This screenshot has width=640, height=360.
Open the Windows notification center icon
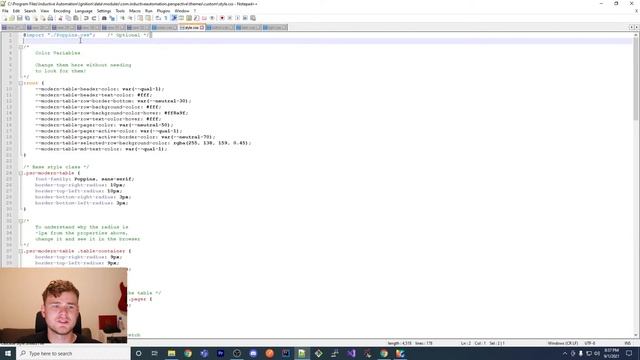tap(629, 353)
